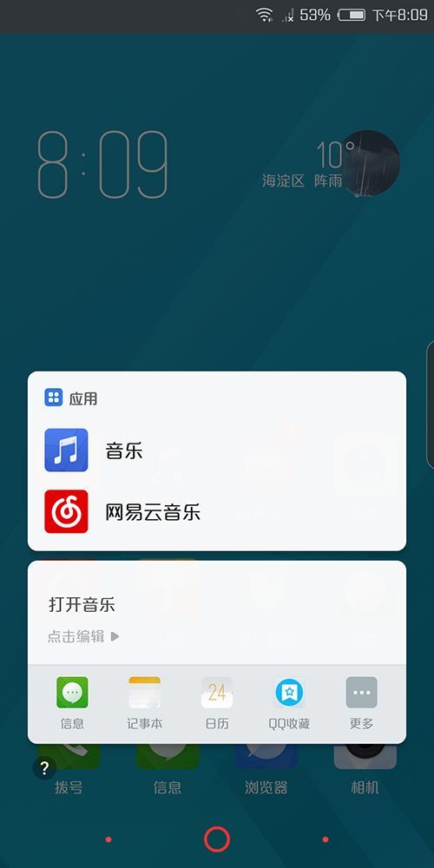Open the 日历 calendar icon
Viewport: 434px width, 868px height.
pyautogui.click(x=217, y=693)
